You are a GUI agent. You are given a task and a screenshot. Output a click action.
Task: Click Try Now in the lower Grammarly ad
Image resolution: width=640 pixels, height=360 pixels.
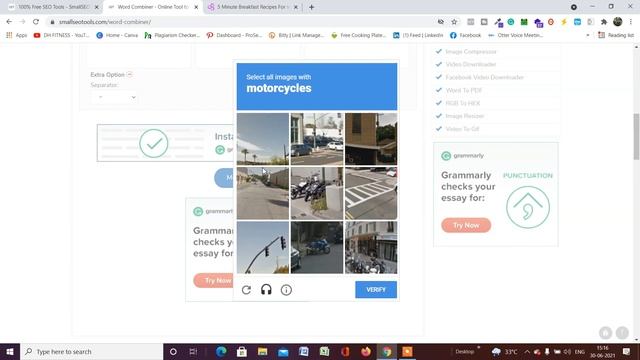coord(213,280)
